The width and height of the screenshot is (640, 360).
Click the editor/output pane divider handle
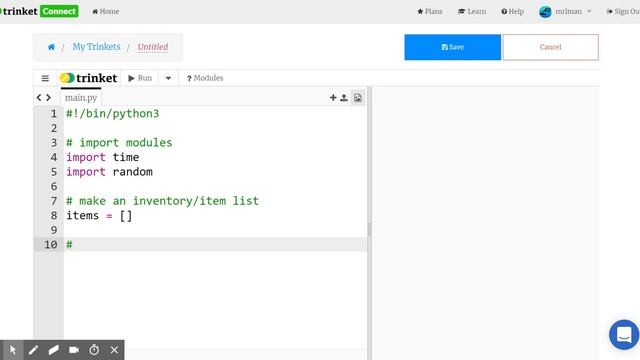(x=369, y=229)
